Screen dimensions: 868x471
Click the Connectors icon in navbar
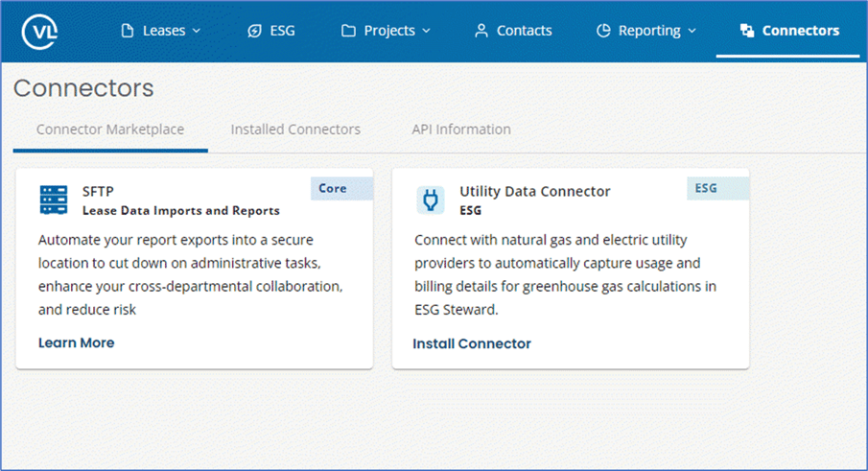[x=747, y=31]
